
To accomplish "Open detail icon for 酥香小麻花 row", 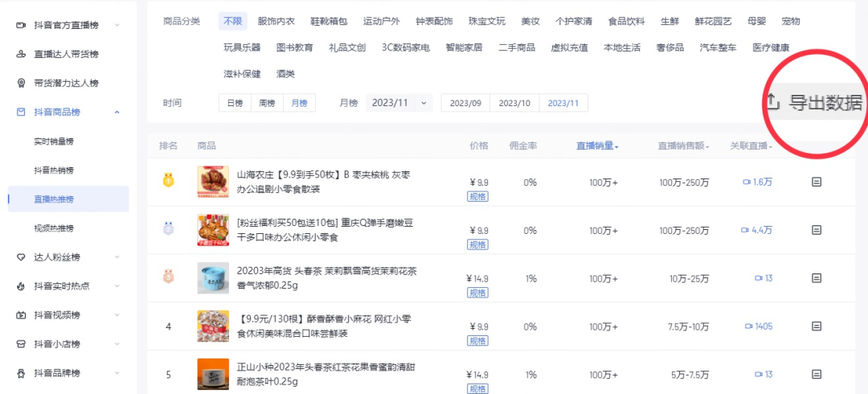I will coord(816,326).
